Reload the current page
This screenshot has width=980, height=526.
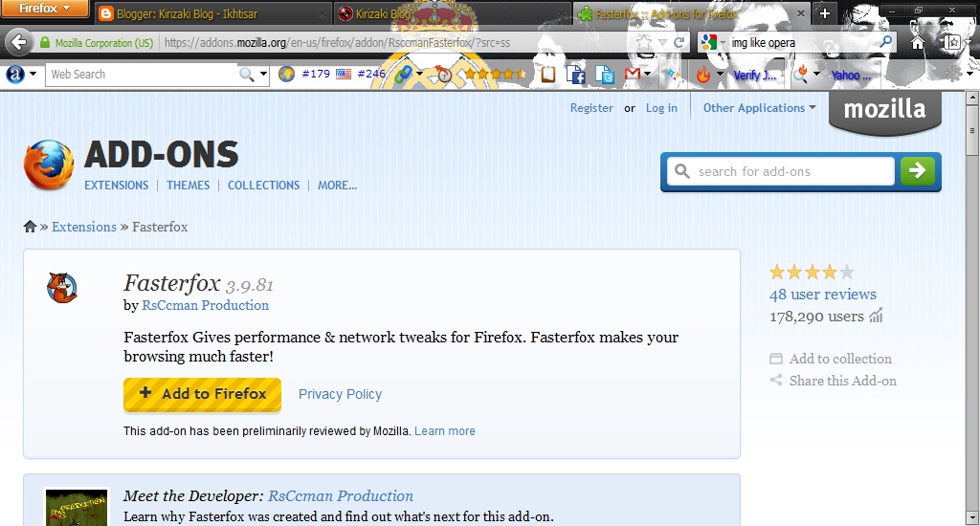[679, 42]
